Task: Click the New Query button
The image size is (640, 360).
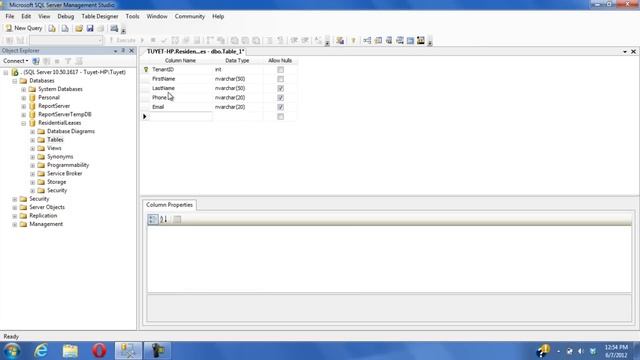Action: coord(24,28)
